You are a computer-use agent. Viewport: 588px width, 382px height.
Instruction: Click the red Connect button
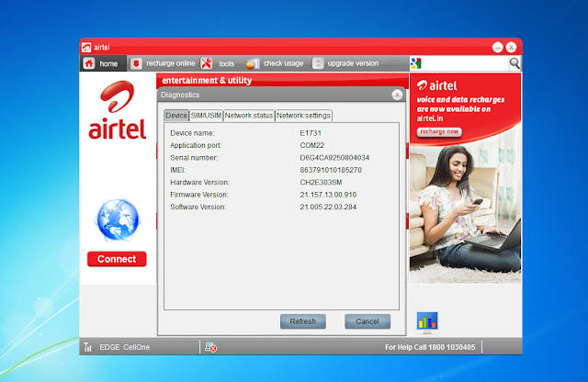click(x=117, y=259)
